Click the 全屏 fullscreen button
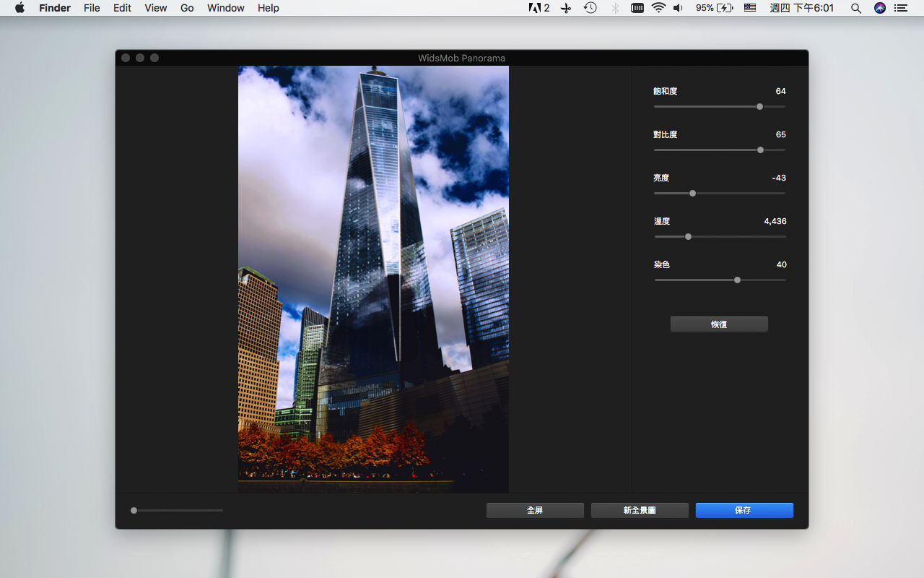Viewport: 924px width, 578px height. [535, 510]
